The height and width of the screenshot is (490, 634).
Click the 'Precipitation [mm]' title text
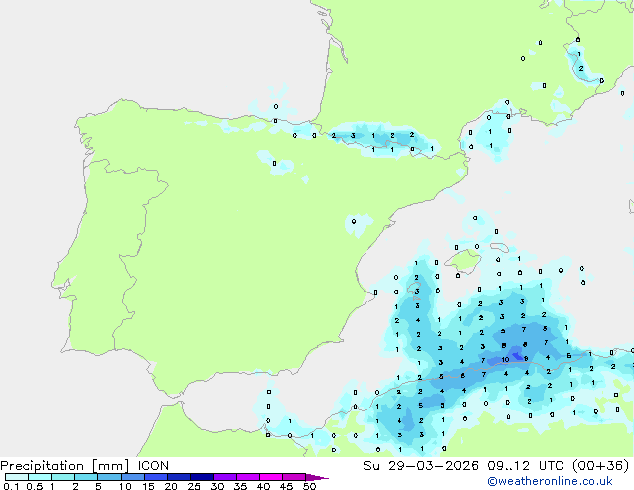pyautogui.click(x=65, y=466)
